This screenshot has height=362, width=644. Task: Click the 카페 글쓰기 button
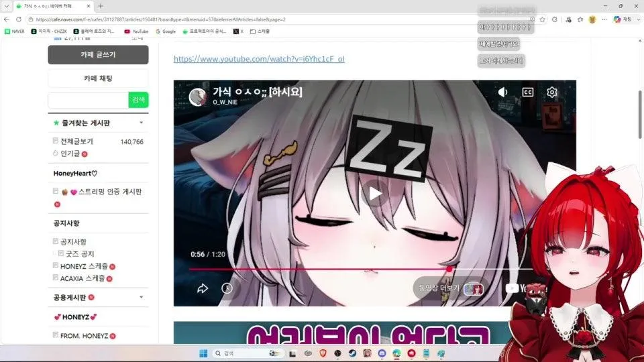click(98, 54)
